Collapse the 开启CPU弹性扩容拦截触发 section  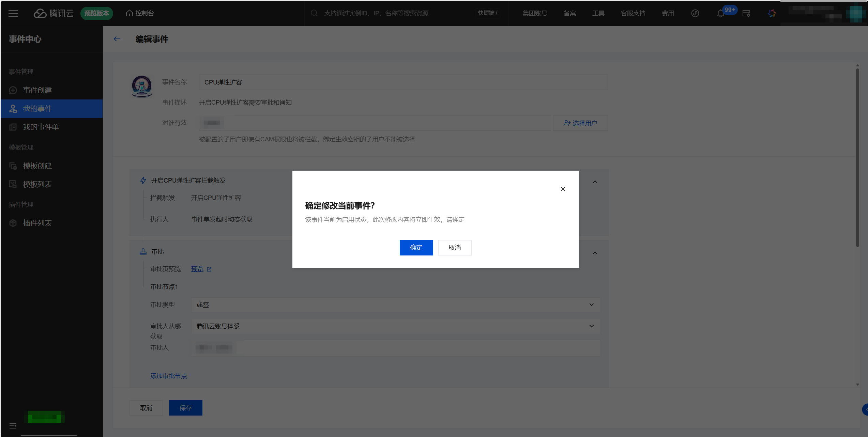595,182
